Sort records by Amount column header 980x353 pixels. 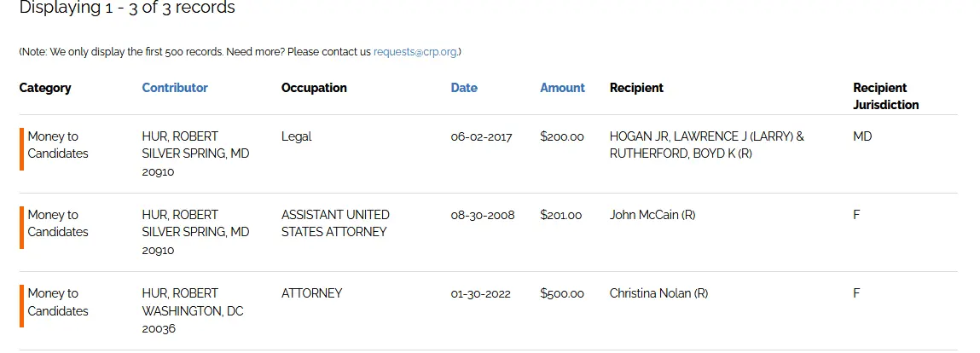(562, 88)
